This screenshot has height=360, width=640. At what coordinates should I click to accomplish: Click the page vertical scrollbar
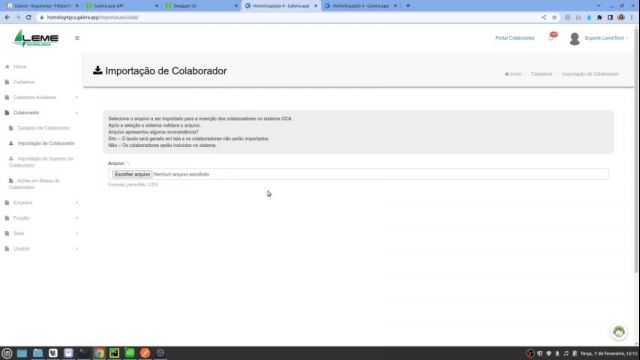636,151
